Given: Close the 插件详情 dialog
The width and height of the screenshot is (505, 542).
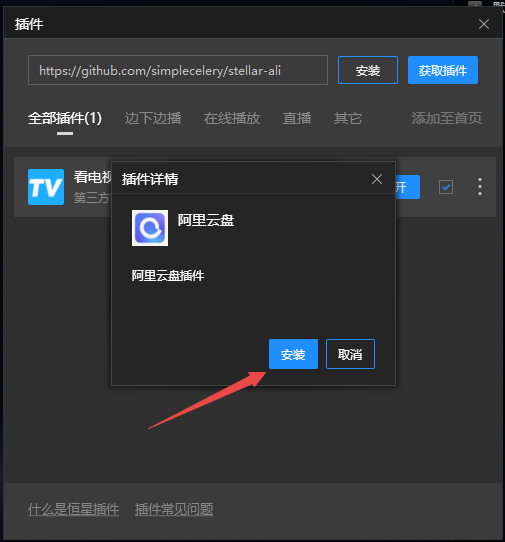Looking at the screenshot, I should [x=376, y=179].
